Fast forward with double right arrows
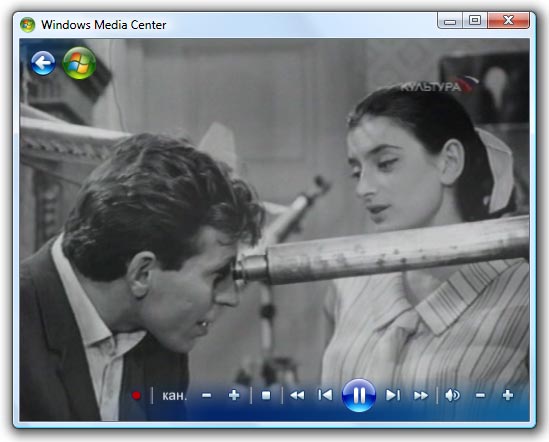This screenshot has width=549, height=442. coord(421,395)
